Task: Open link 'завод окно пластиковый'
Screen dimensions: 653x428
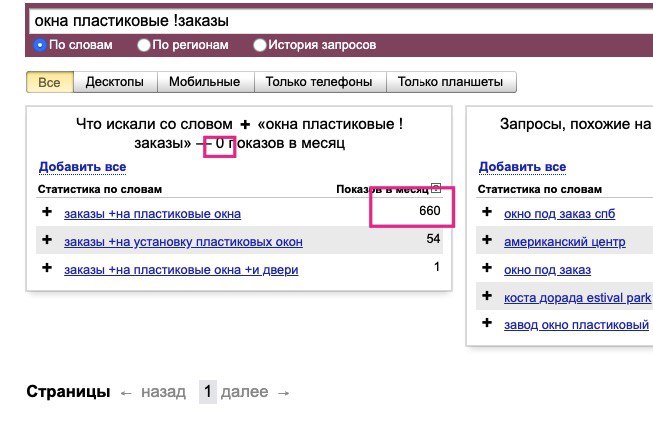Action: click(x=576, y=324)
